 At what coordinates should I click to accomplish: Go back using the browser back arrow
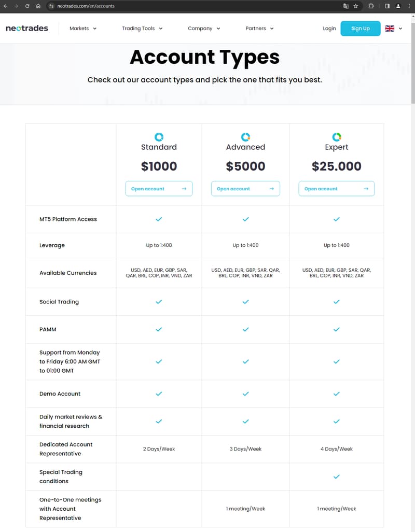click(x=5, y=6)
